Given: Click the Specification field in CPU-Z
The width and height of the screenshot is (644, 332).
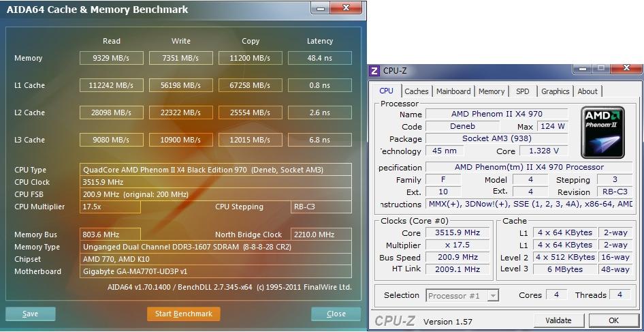Looking at the screenshot, I should (x=530, y=167).
